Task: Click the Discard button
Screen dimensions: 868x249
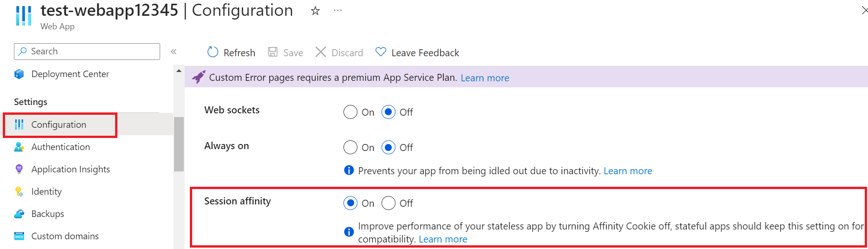Action: (x=339, y=52)
